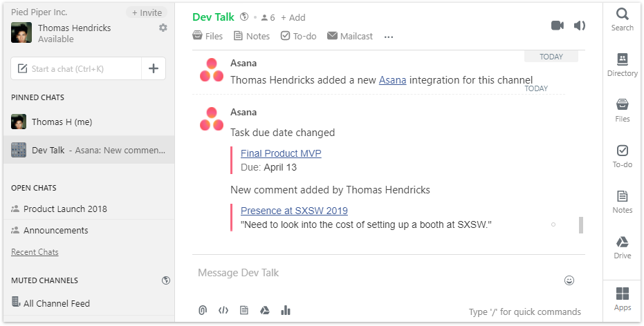
Task: Click the speaker audio call icon
Action: (580, 26)
